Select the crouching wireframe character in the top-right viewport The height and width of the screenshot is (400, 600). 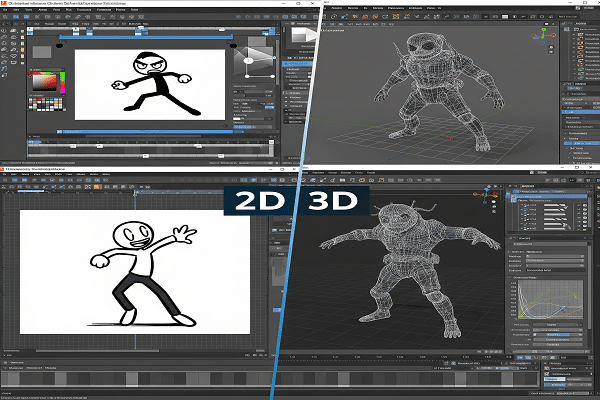pos(439,91)
